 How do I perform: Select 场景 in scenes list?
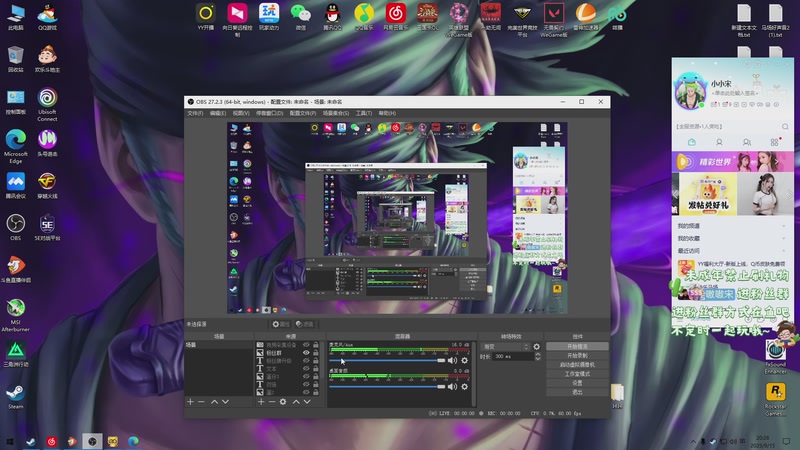pos(218,345)
